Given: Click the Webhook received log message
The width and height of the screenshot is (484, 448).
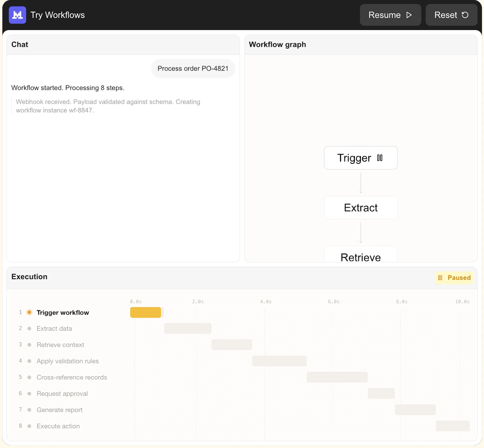Looking at the screenshot, I should (108, 106).
